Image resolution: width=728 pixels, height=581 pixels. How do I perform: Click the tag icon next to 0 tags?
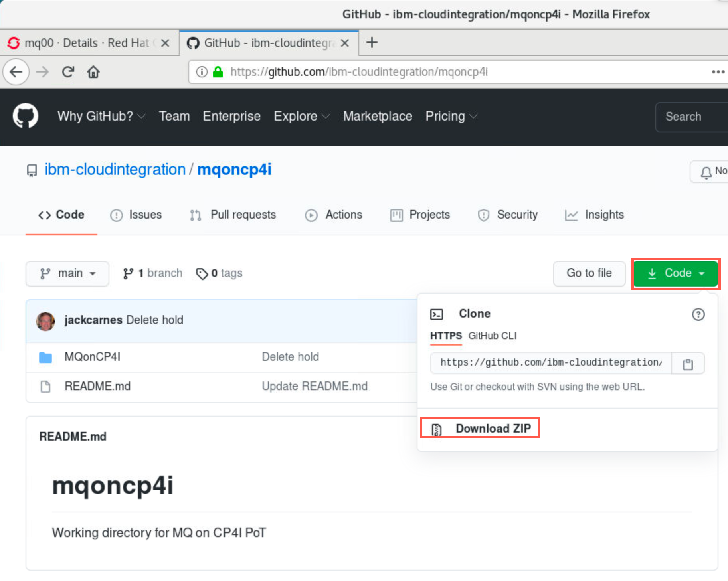[202, 274]
